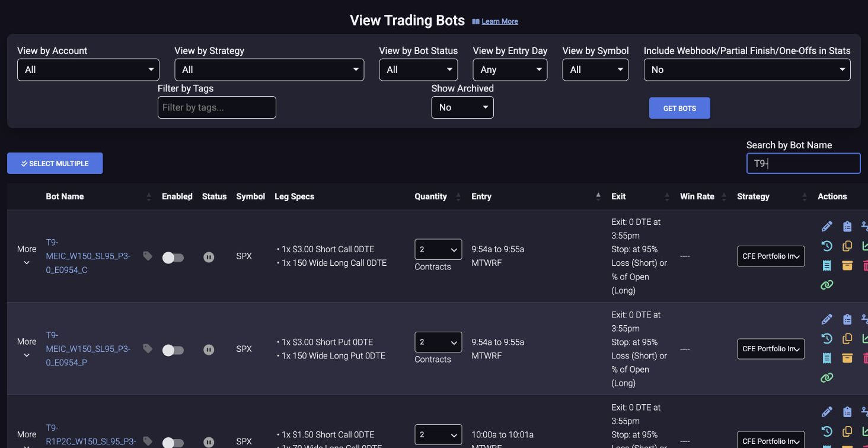Viewport: 868px width, 448px height.
Task: Expand More for E0954_C bot row
Action: tap(27, 255)
